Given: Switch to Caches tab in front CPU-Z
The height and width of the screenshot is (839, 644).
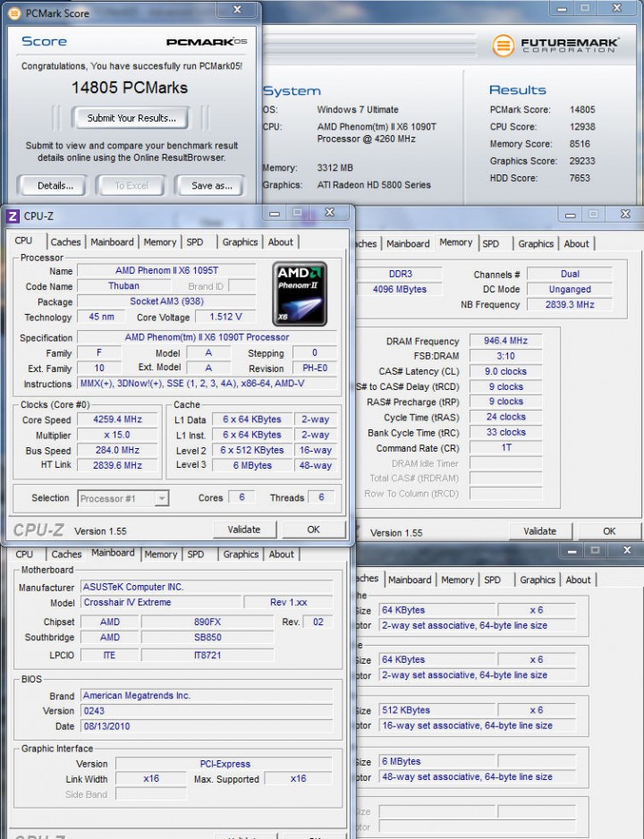Looking at the screenshot, I should pos(66,242).
